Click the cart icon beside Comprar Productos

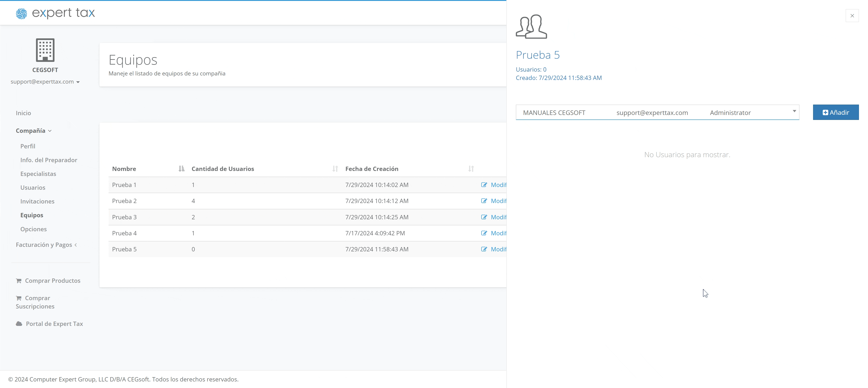pos(19,280)
